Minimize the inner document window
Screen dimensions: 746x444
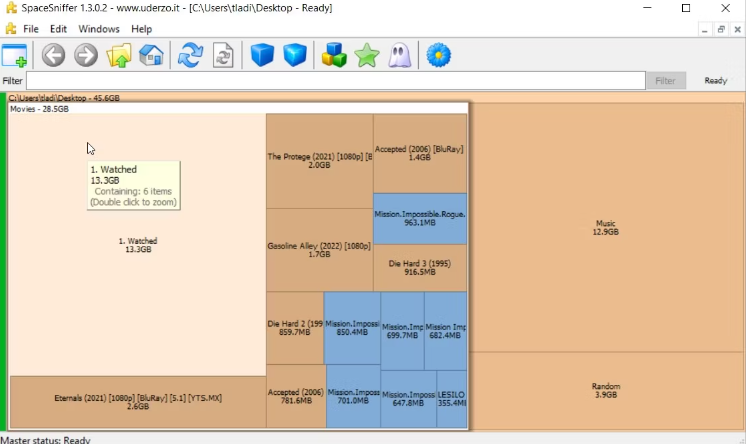click(705, 30)
